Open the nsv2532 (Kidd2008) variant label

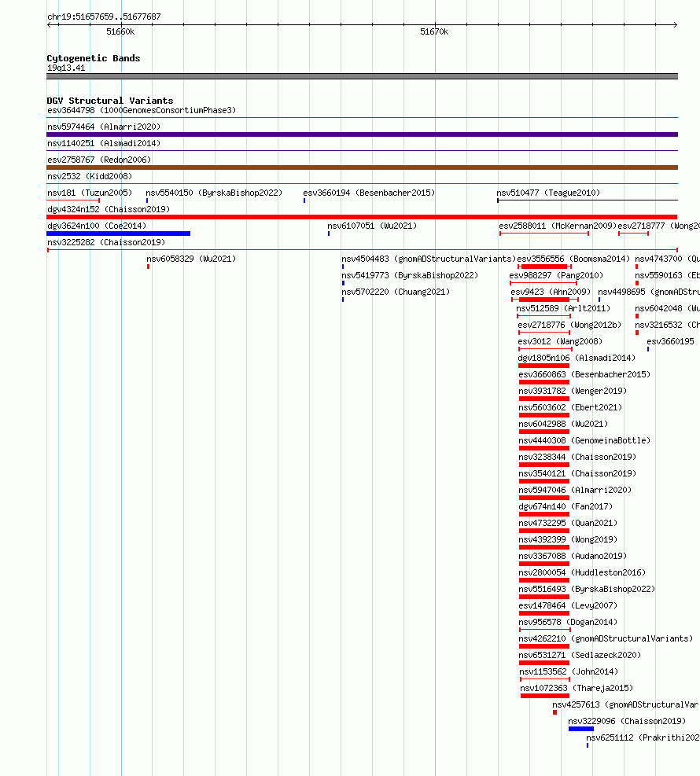coord(90,176)
